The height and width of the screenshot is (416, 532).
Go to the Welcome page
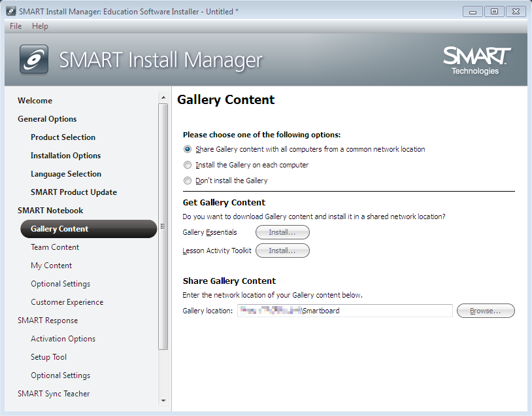[35, 101]
